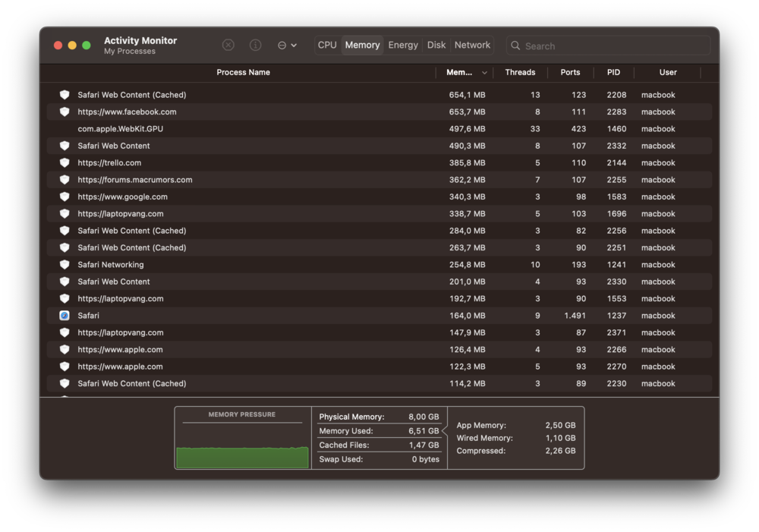
Task: Click the 497,6 MB memory value
Action: (467, 129)
